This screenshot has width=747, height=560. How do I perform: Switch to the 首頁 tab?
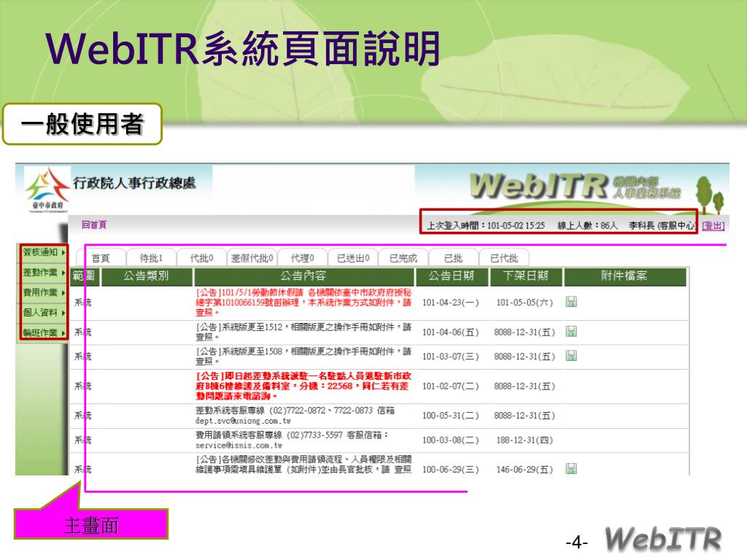click(101, 258)
